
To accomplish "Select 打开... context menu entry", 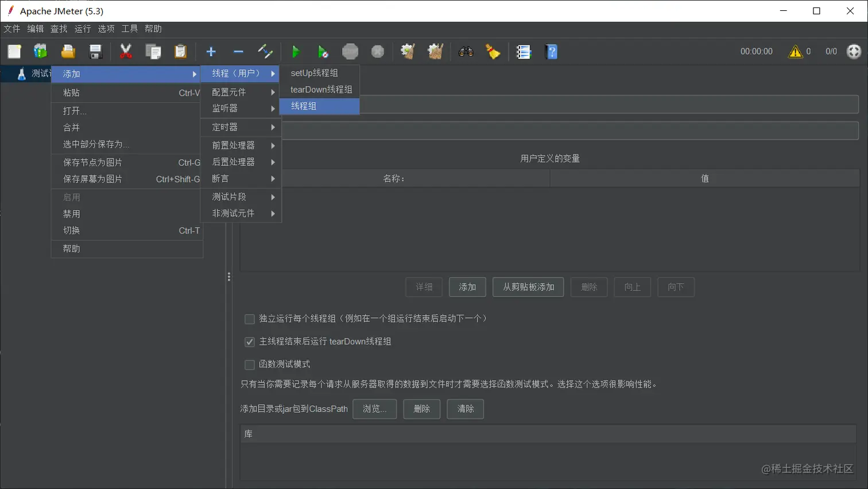I will (127, 111).
